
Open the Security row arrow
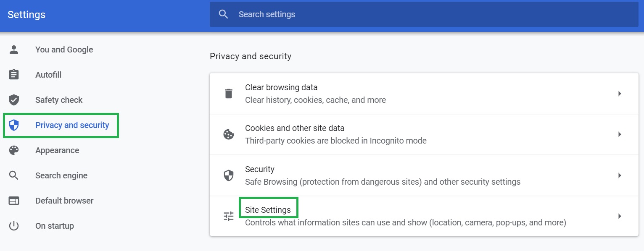click(620, 175)
